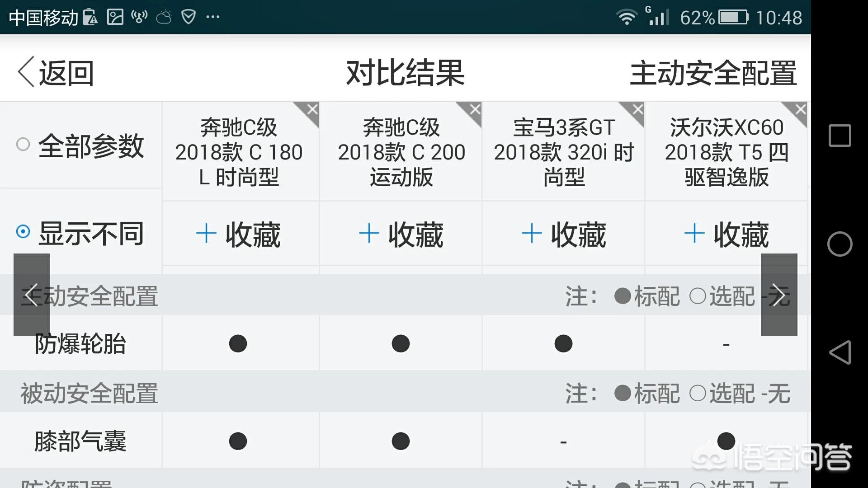Add 沃尔沃XC60 T5 to 收藏
The image size is (868, 488).
726,234
